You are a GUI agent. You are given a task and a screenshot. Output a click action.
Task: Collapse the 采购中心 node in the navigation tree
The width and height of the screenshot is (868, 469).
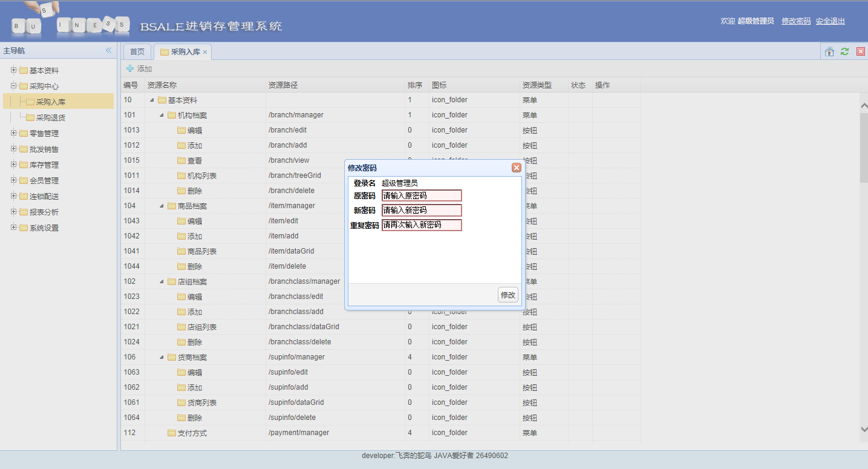[14, 86]
